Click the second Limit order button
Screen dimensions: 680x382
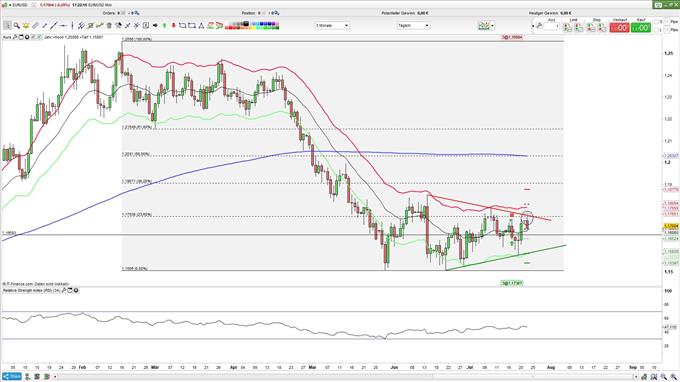[x=578, y=27]
